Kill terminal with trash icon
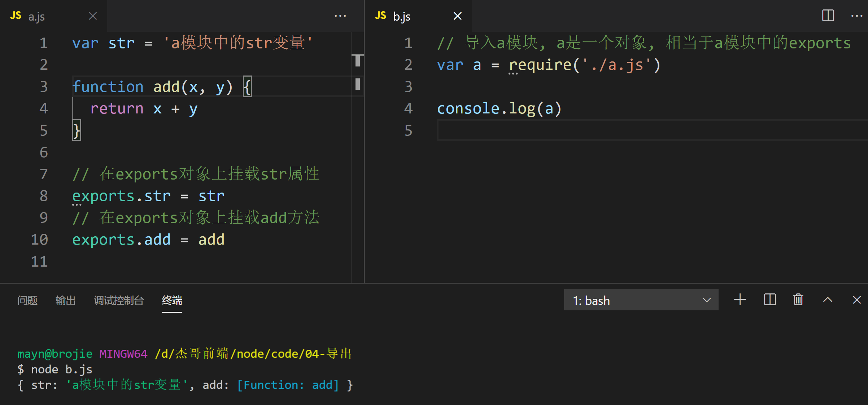 click(x=798, y=300)
